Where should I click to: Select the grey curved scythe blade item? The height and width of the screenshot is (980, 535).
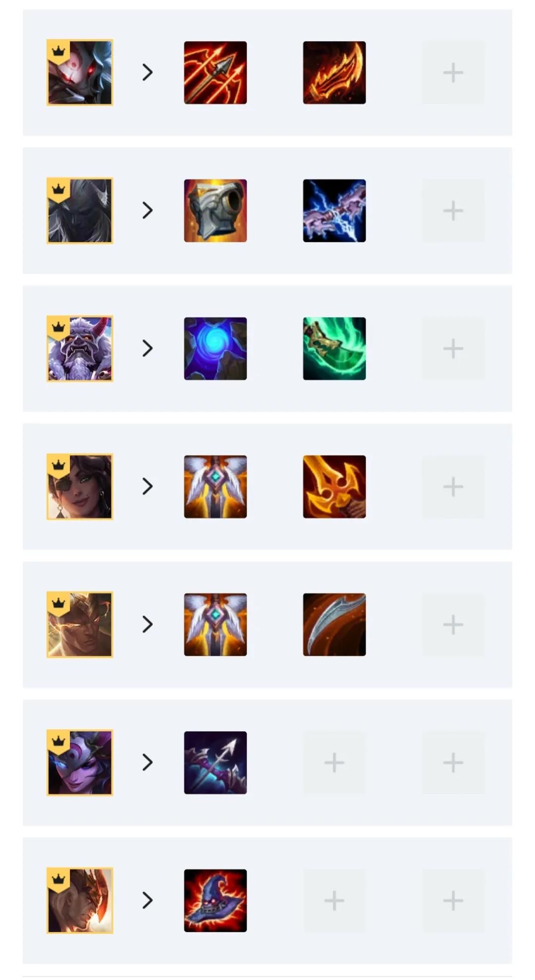[334, 625]
